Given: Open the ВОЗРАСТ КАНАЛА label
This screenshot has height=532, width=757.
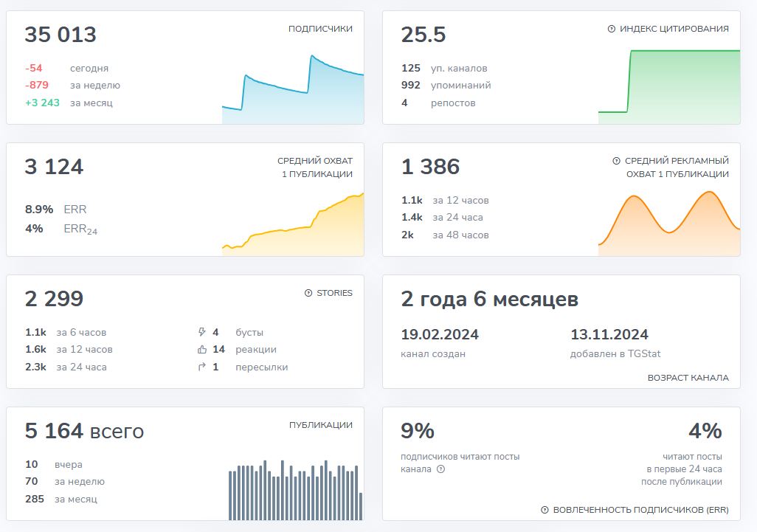Looking at the screenshot, I should click(688, 378).
